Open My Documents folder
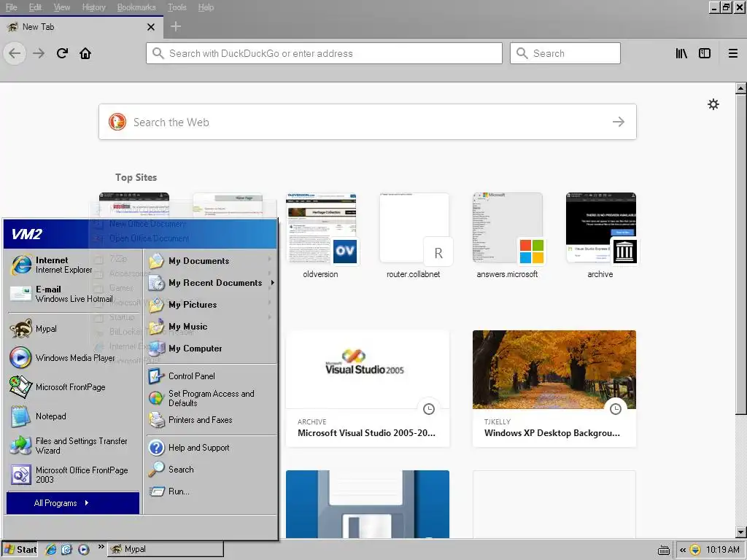The width and height of the screenshot is (747, 560). click(x=211, y=261)
